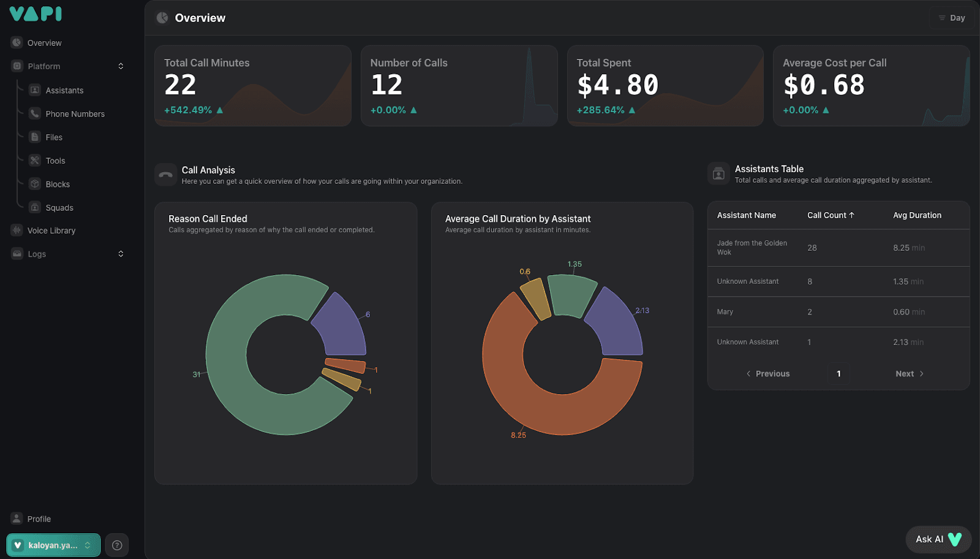Open the Profile menu item
The width and height of the screenshot is (980, 559).
pos(39,519)
